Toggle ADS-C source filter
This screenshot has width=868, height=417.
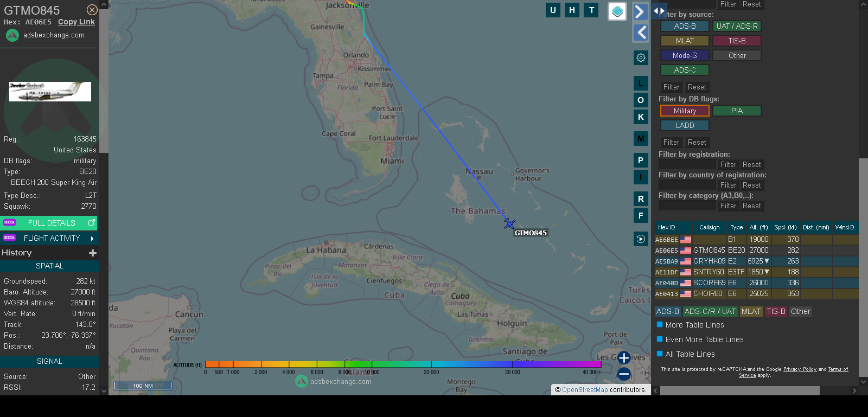coord(685,70)
